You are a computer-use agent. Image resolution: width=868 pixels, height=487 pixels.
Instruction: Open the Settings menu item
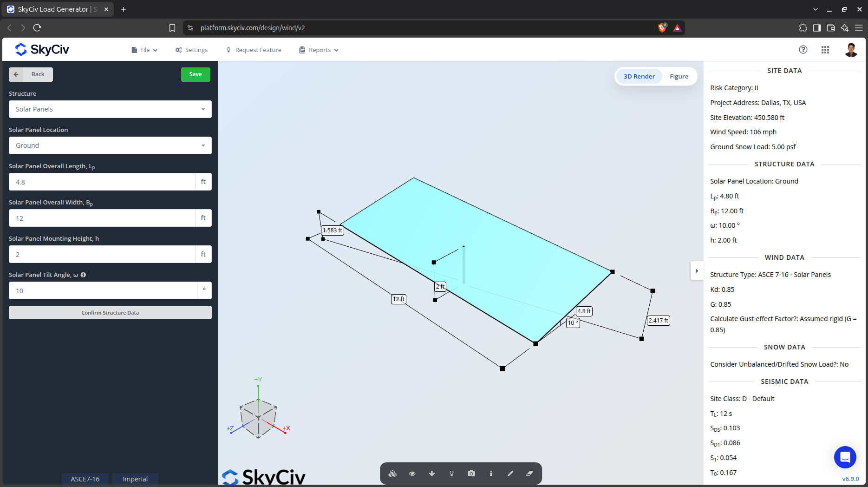click(x=191, y=50)
